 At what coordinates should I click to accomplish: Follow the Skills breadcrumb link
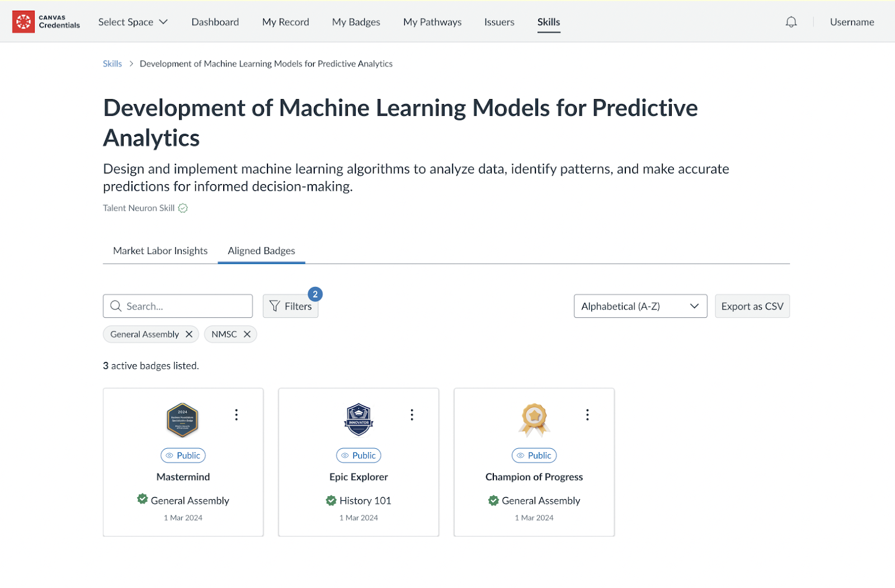coord(112,64)
